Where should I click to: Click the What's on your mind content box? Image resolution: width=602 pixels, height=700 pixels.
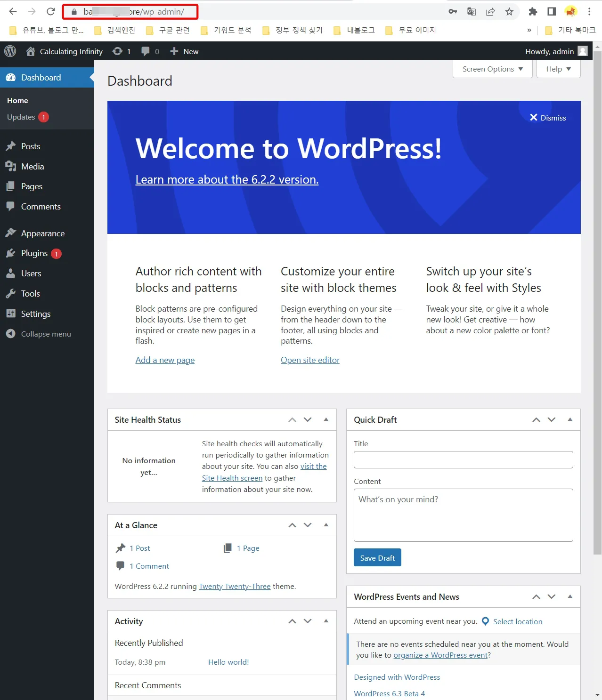[464, 515]
